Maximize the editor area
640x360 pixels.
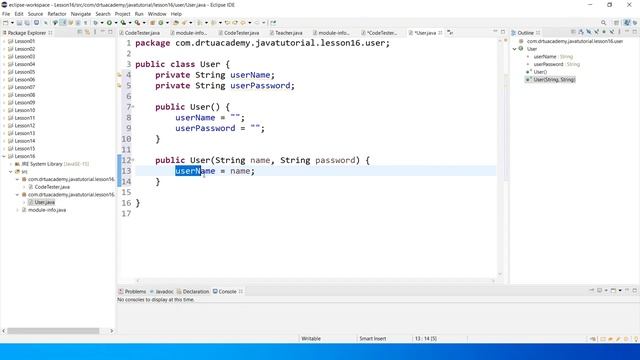coord(503,32)
